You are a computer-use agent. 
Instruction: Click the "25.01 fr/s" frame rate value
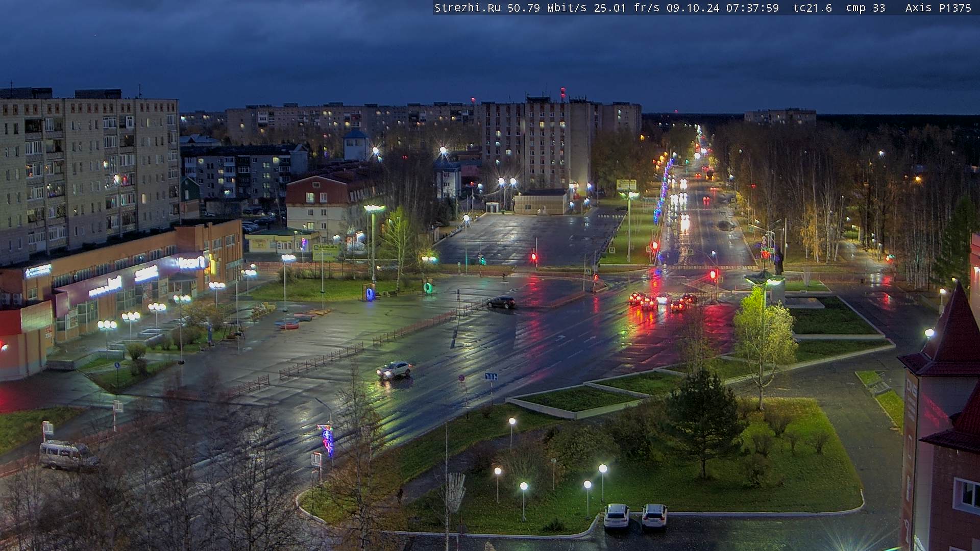[x=627, y=8]
